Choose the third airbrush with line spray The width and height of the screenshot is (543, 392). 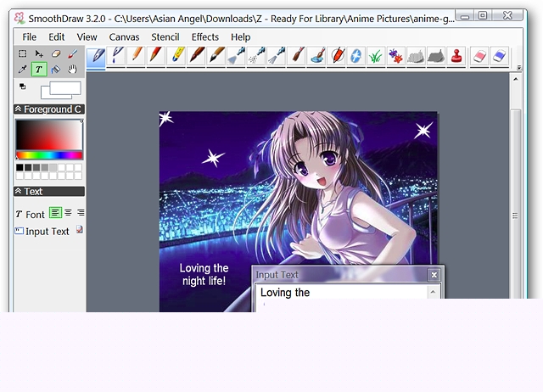(x=277, y=56)
